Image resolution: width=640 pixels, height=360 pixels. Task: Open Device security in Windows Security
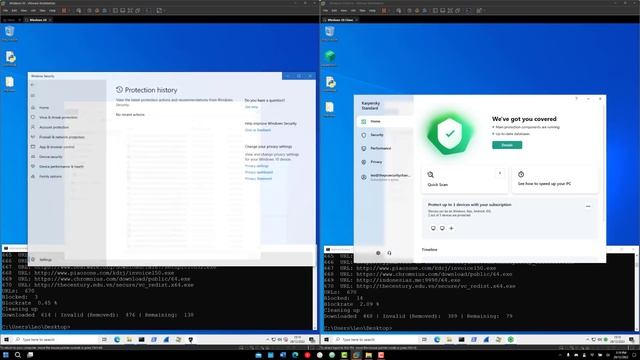[51, 157]
